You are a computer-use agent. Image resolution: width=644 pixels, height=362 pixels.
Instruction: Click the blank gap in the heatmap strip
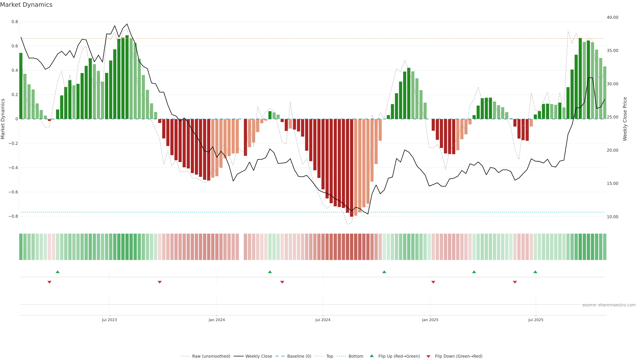[241, 247]
